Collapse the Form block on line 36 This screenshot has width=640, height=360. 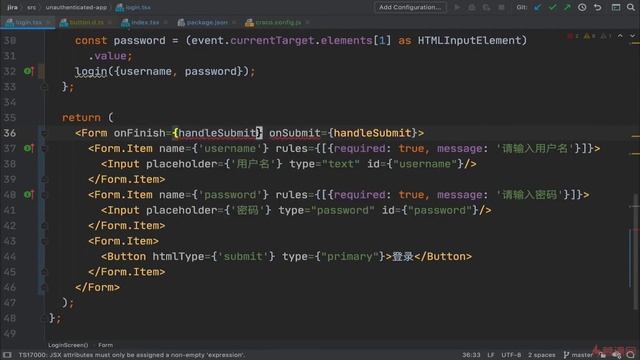tap(44, 133)
